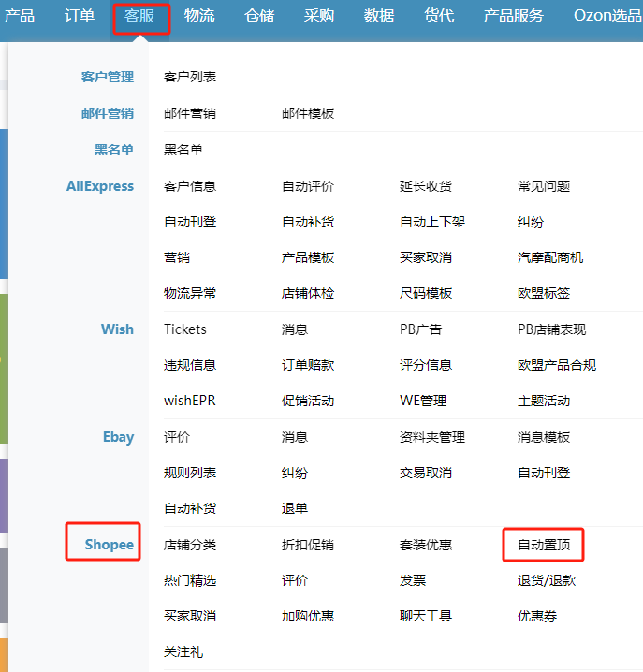
Task: Open Wish PB店铺表现
Action: 551,329
